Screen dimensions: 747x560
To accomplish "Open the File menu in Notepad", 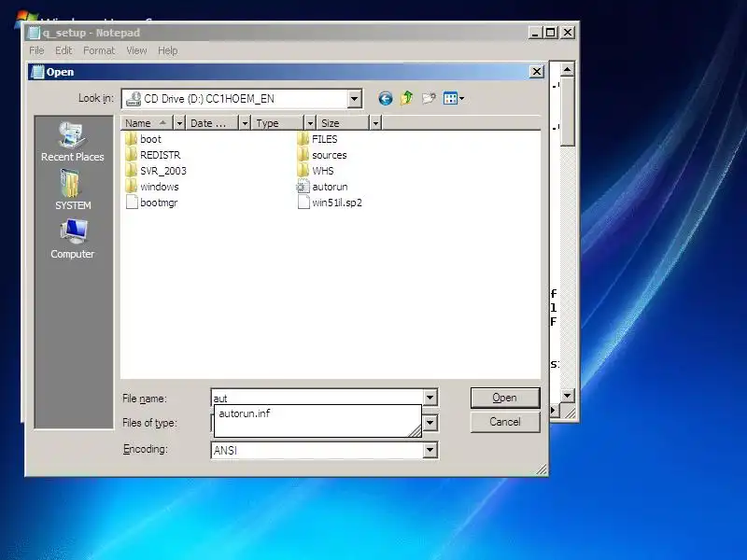I will point(36,50).
